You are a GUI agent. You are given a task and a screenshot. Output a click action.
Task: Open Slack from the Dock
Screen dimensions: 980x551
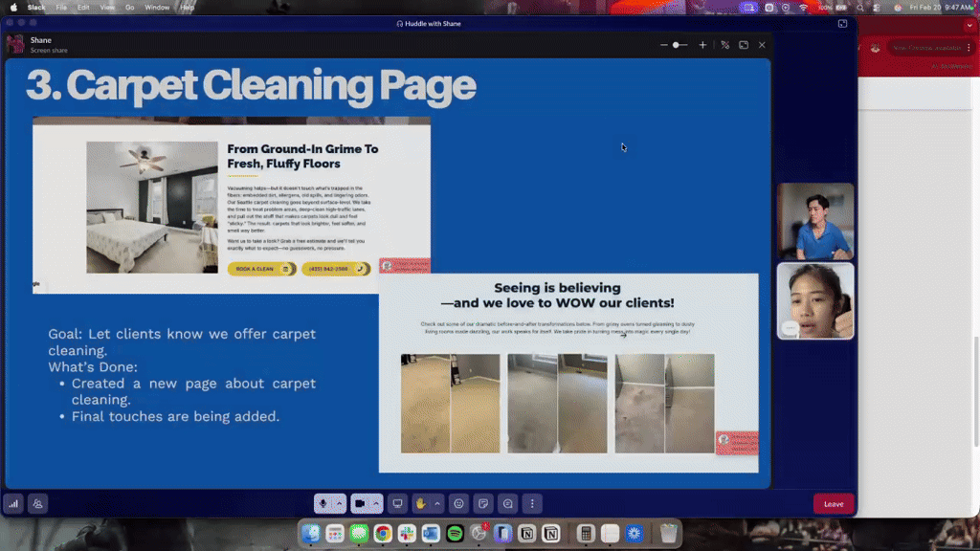click(407, 533)
